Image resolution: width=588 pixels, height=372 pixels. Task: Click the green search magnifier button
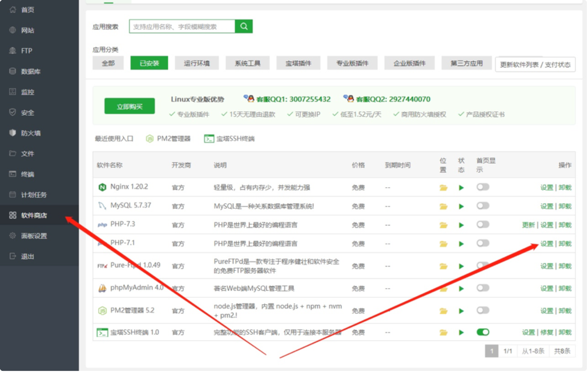pos(244,26)
